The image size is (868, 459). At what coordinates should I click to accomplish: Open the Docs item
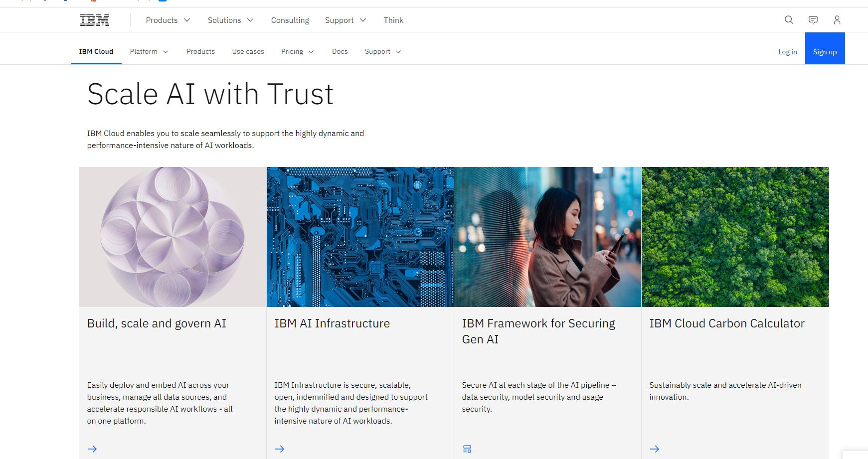[x=340, y=51]
